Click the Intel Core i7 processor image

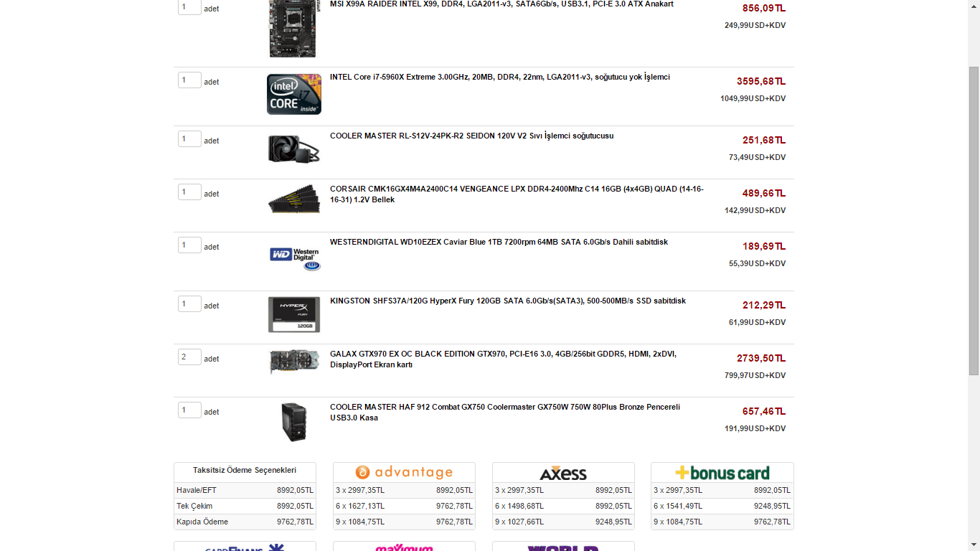(294, 94)
